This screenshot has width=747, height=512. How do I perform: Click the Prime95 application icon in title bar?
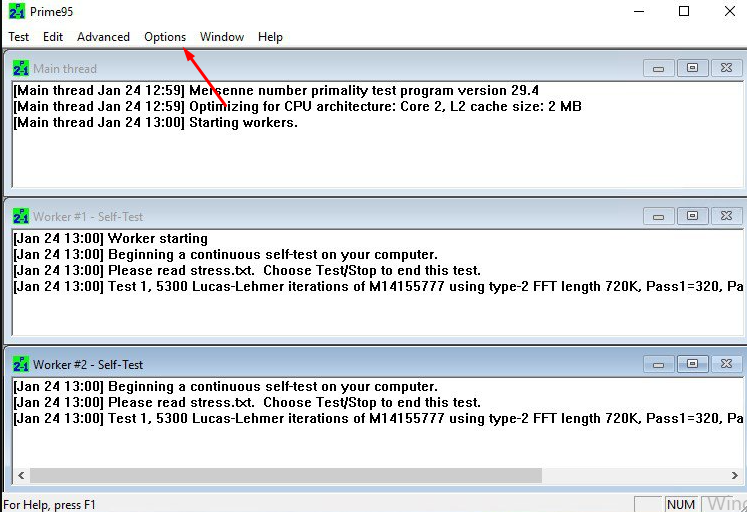pos(17,11)
